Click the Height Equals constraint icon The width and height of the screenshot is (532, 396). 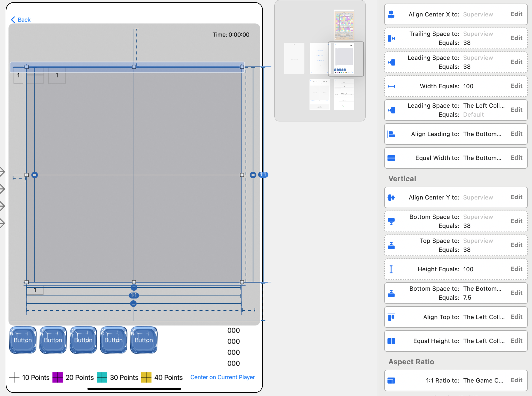(x=391, y=269)
